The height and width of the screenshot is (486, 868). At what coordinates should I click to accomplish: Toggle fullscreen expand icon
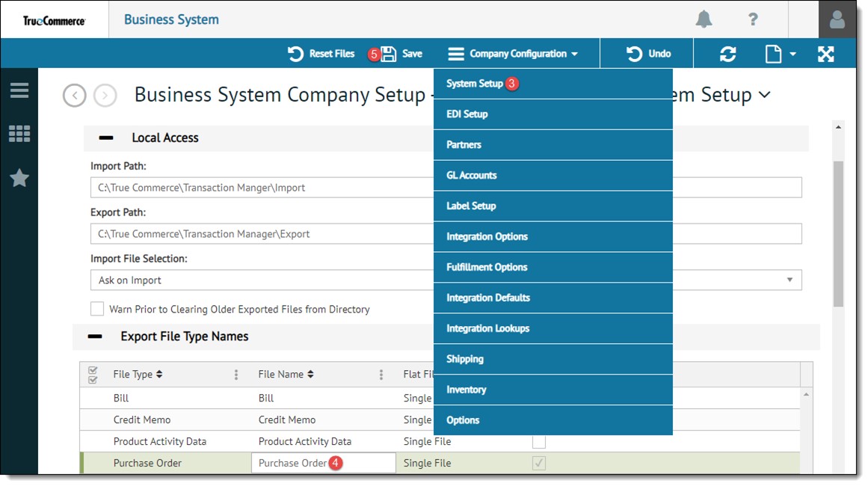pyautogui.click(x=825, y=54)
